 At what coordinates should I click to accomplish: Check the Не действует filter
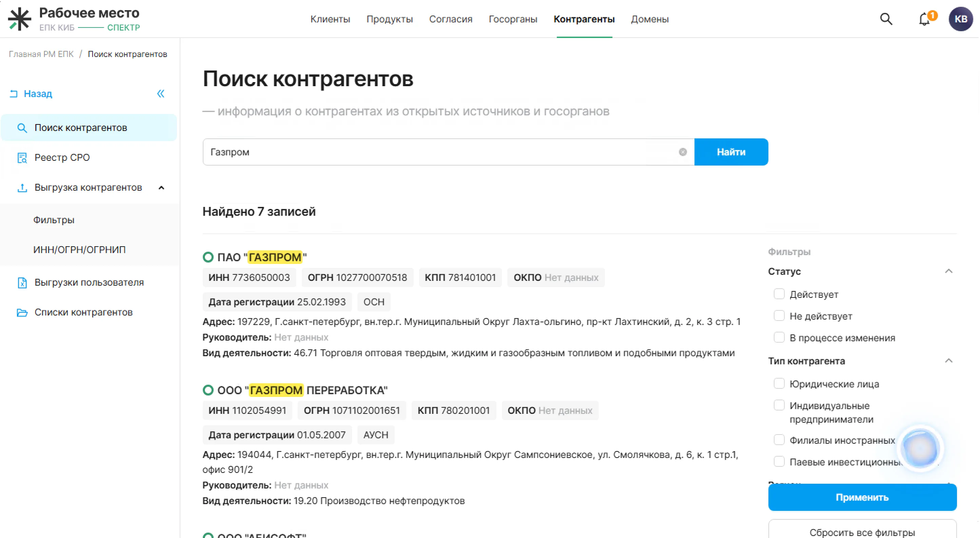point(779,316)
